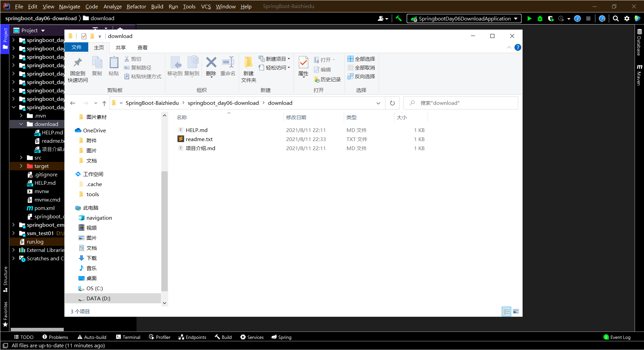Switch to the 查看 ribbon tab
Screen dimensions: 644x350
coord(143,48)
